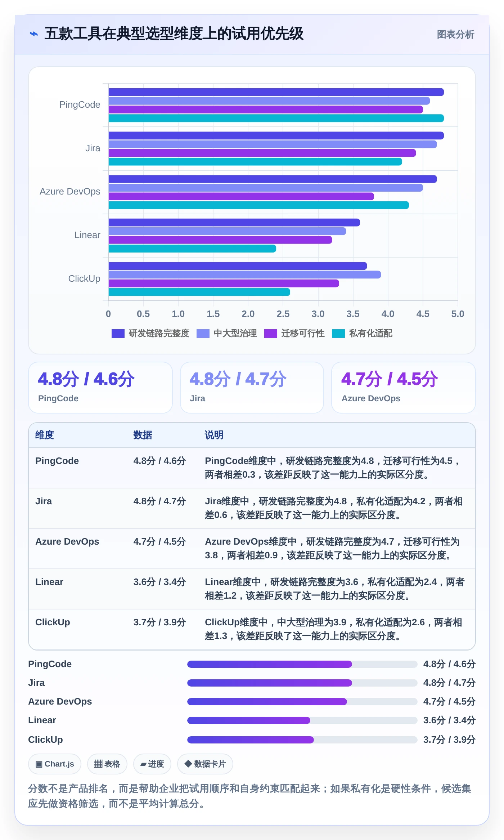Click the 私有化适配 legend text
Screen dimensions: 504x840
[371, 334]
